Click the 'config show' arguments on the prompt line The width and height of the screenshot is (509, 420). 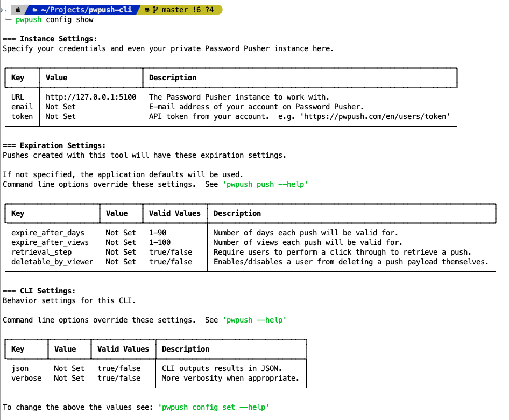[x=69, y=19]
